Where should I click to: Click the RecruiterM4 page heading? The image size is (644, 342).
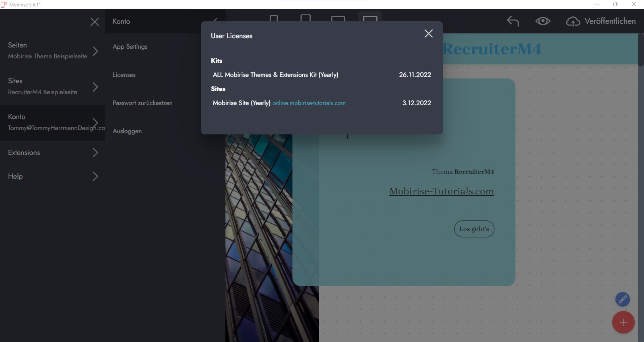[492, 49]
